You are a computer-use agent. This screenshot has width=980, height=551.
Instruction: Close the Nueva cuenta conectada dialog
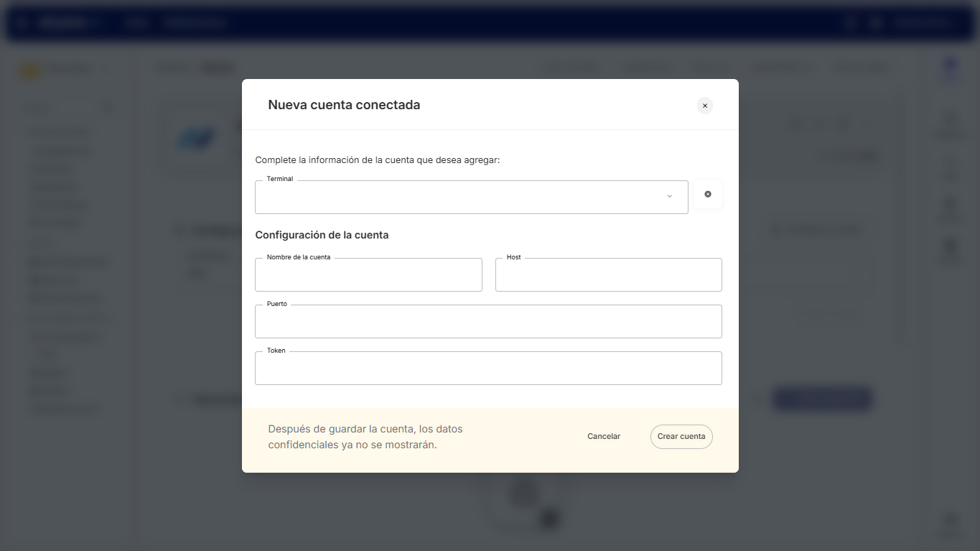click(705, 106)
